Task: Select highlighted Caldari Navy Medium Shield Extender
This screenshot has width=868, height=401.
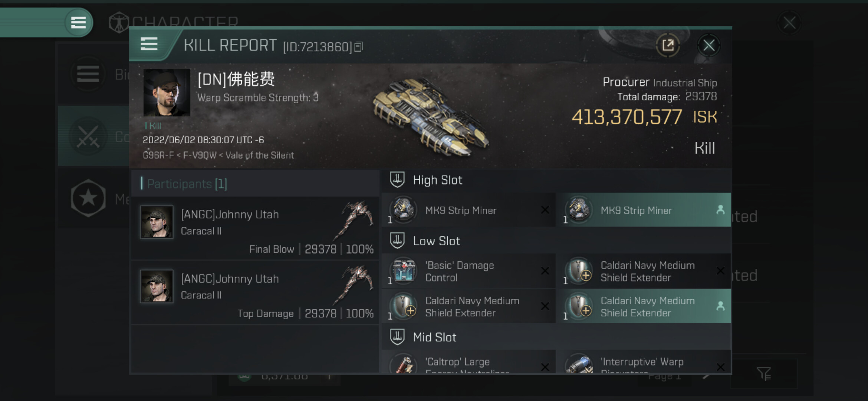Action: 645,307
